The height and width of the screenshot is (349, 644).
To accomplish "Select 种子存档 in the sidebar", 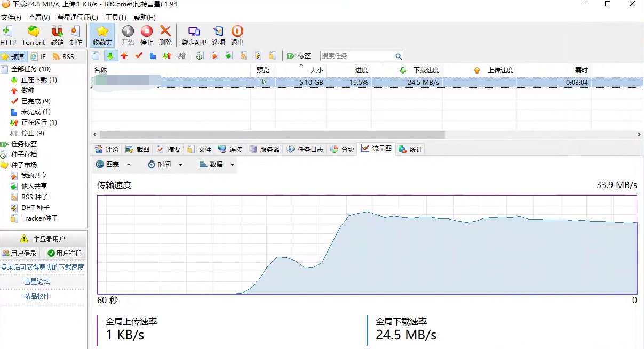I will (24, 155).
